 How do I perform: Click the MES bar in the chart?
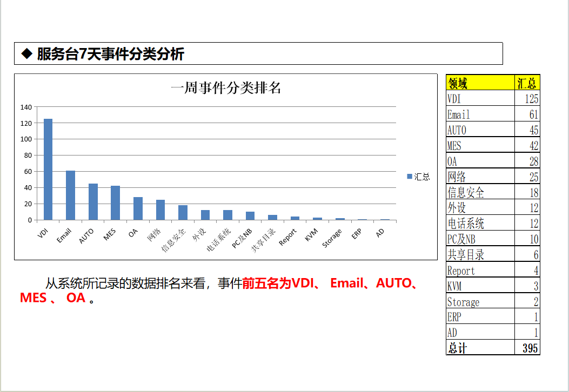tap(115, 202)
